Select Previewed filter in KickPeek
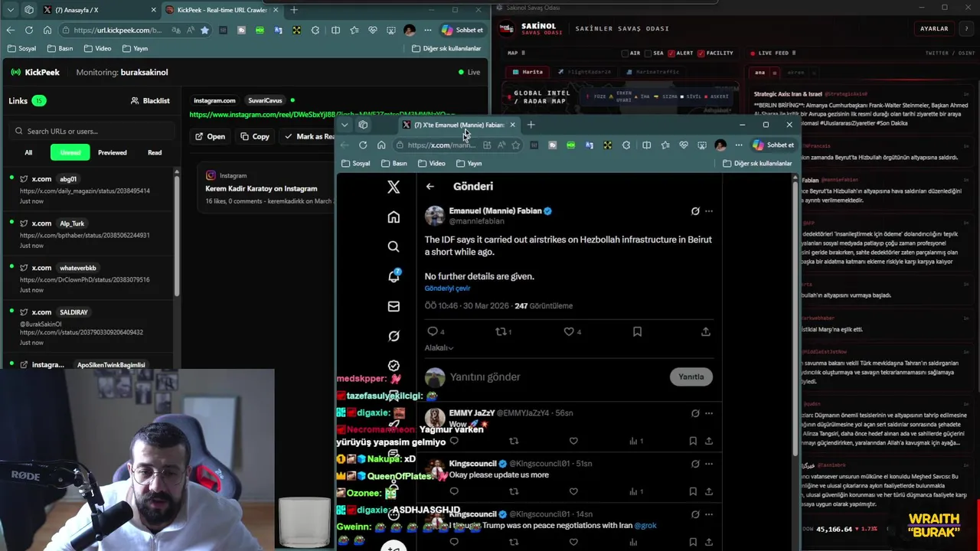Screen dimensions: 980x551 point(113,152)
